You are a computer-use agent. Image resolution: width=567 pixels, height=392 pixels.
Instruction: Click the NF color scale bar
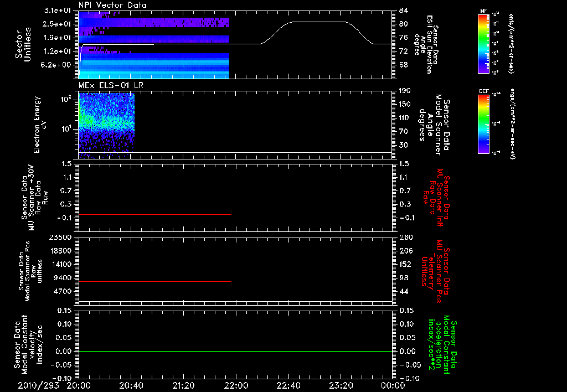point(483,43)
